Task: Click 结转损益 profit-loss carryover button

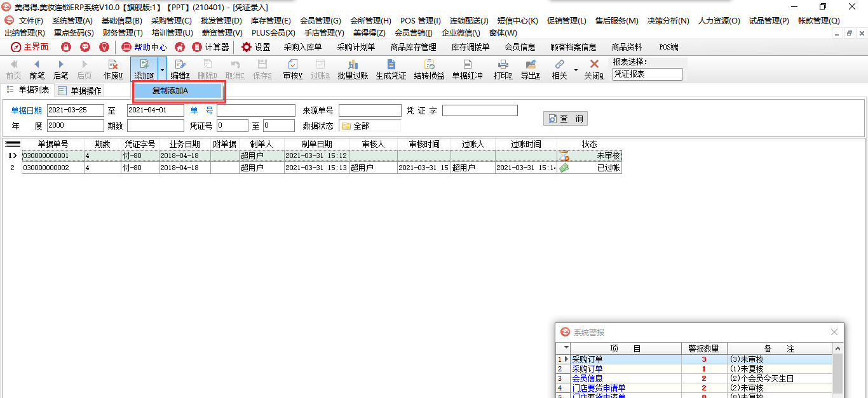Action: 429,69
